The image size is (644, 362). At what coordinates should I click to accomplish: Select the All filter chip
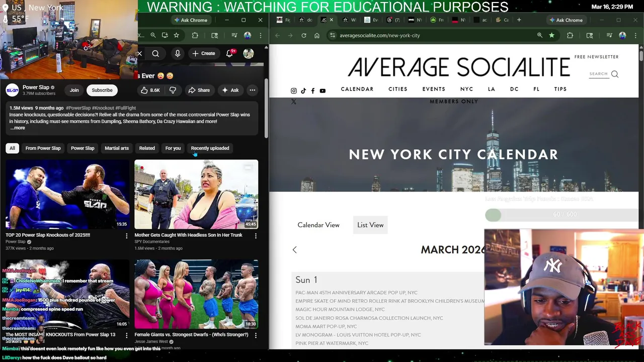click(x=12, y=148)
